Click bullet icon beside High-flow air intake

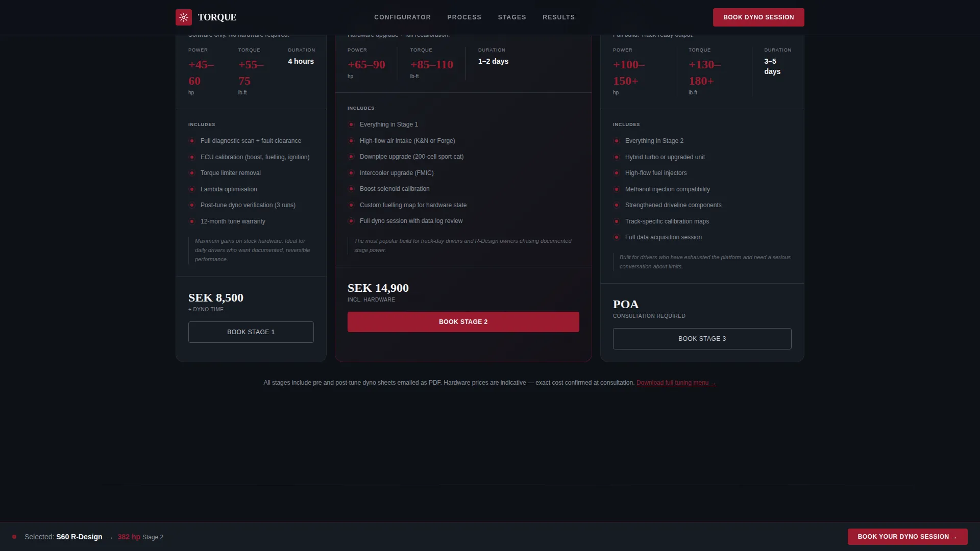[351, 141]
